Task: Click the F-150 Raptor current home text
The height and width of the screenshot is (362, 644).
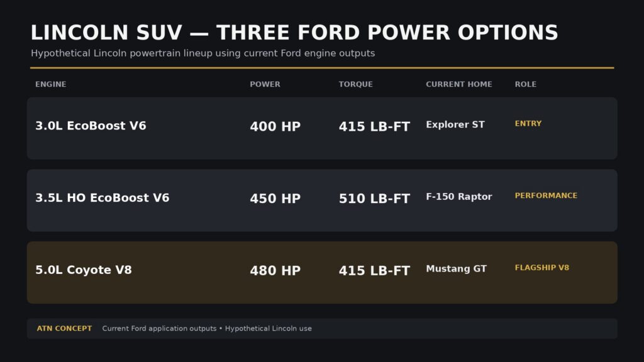Action: pos(458,197)
